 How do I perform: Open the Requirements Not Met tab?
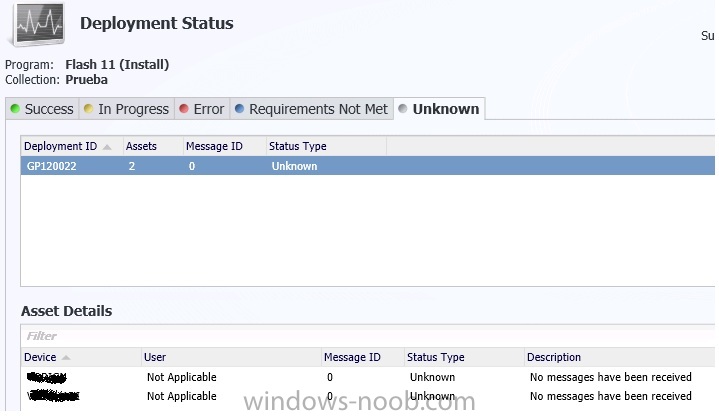317,109
